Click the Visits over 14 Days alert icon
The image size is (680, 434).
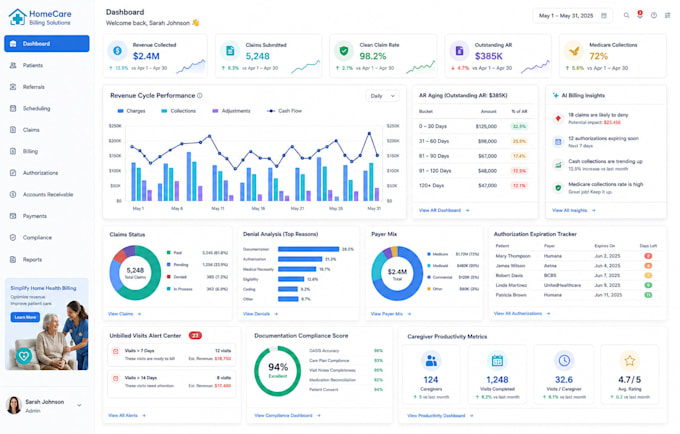point(115,379)
